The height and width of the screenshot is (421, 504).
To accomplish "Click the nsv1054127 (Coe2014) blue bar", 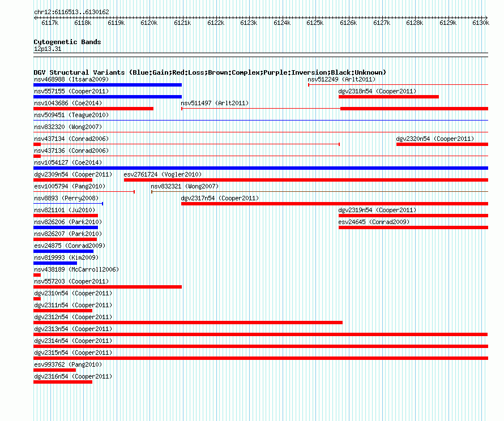I will pyautogui.click(x=260, y=168).
